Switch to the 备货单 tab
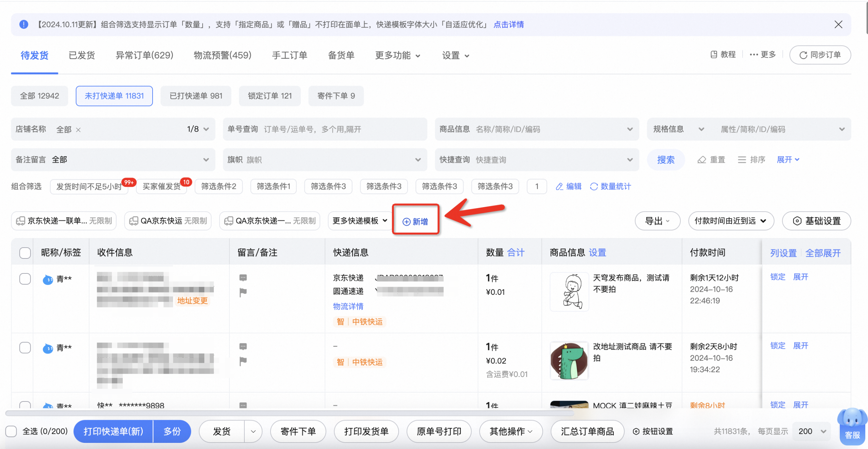This screenshot has height=449, width=868. point(341,55)
